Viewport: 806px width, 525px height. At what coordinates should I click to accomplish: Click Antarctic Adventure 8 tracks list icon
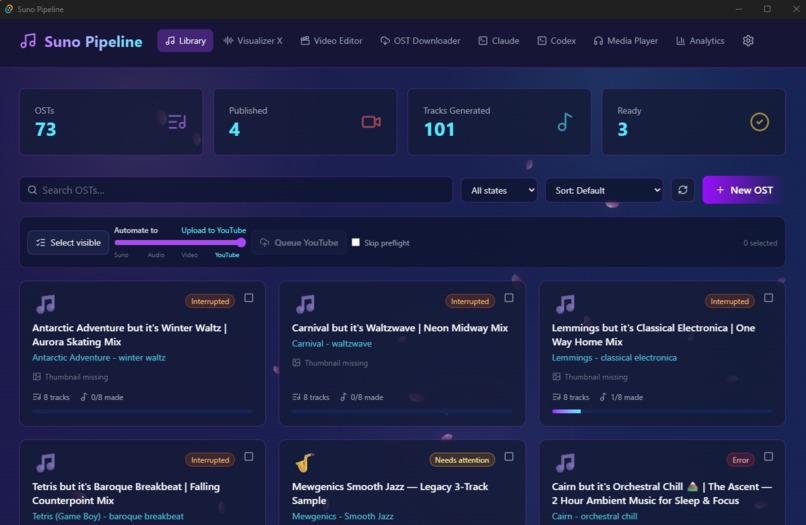point(36,397)
